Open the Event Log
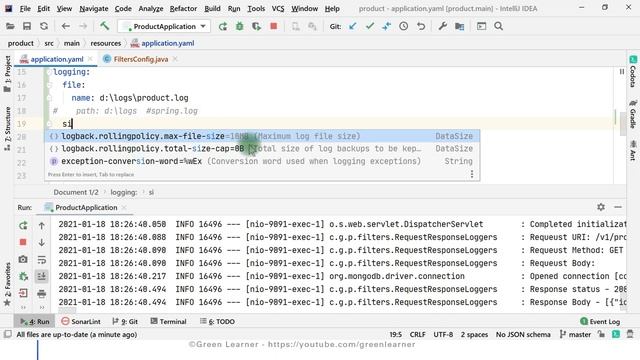Screen dimensions: 640x360 click(x=600, y=322)
